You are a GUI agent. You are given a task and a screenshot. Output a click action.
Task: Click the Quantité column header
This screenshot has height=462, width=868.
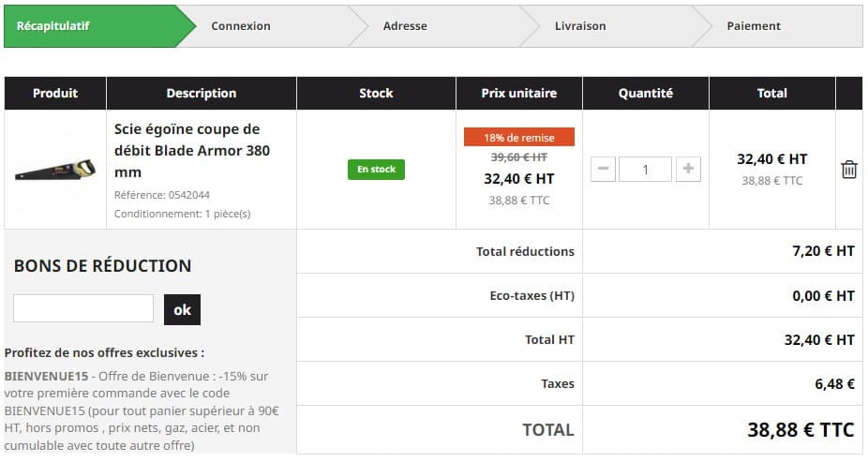pyautogui.click(x=645, y=93)
